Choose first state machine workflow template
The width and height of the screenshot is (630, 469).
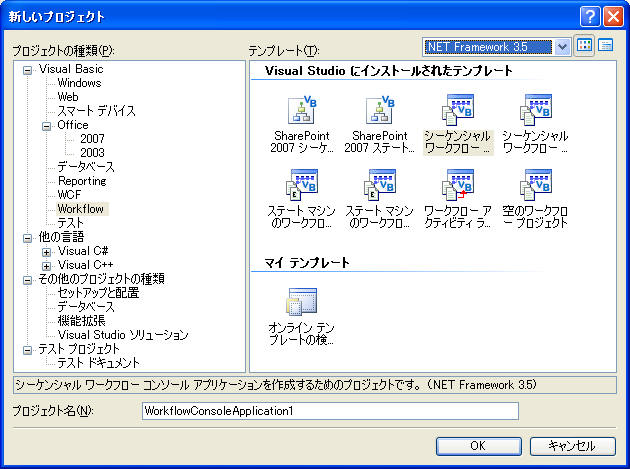(x=302, y=199)
